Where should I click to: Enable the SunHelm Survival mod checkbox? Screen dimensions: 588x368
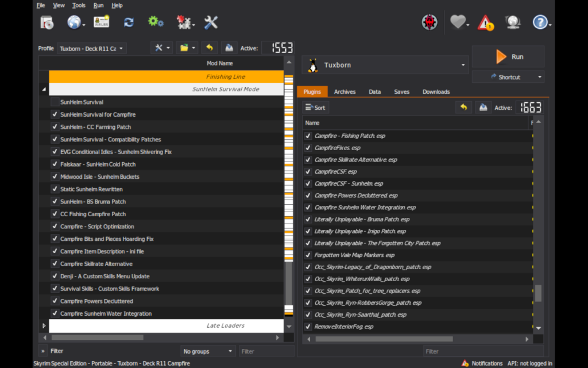coord(55,102)
